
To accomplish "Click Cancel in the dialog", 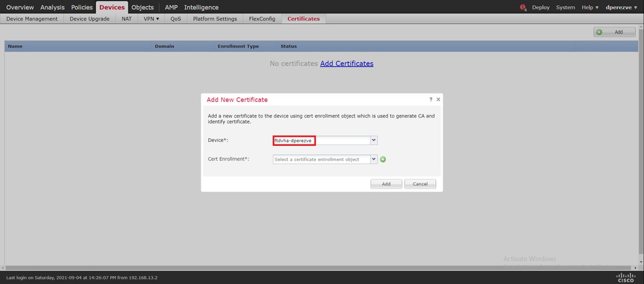I will tap(420, 184).
